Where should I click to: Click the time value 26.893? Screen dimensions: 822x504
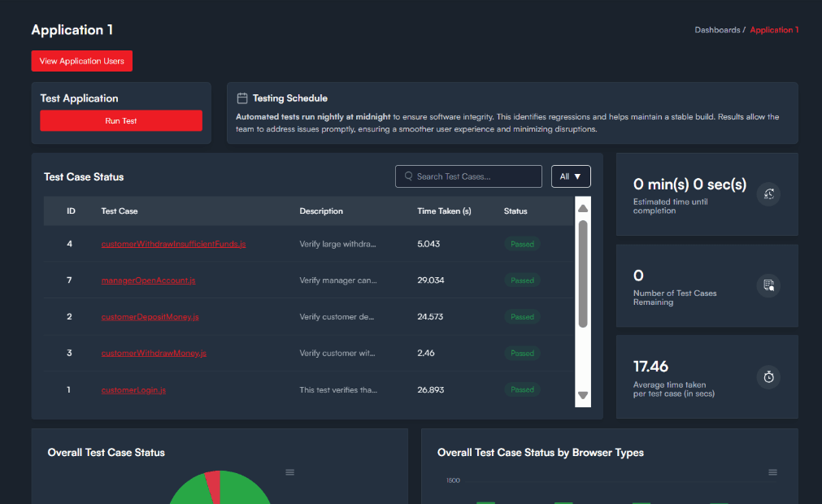pos(430,390)
